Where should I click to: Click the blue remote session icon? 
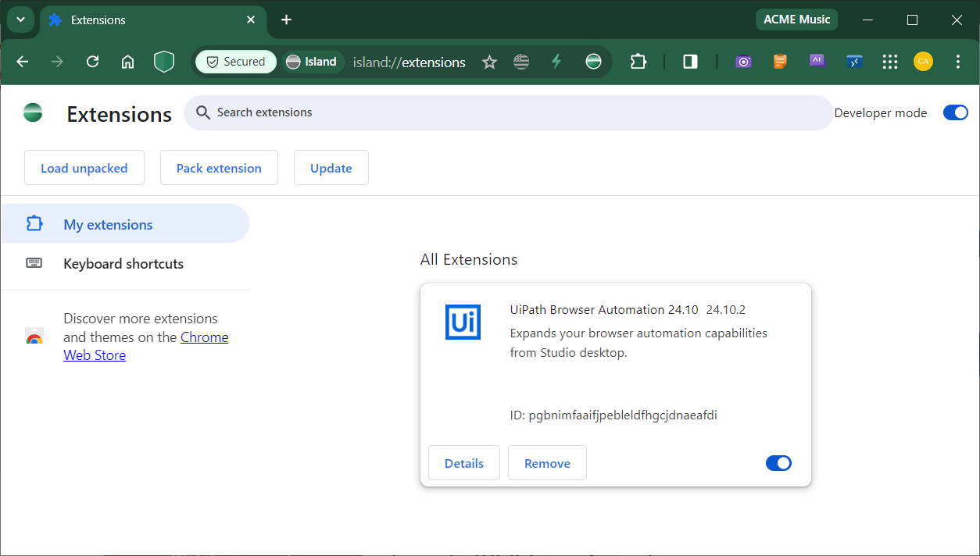(854, 61)
